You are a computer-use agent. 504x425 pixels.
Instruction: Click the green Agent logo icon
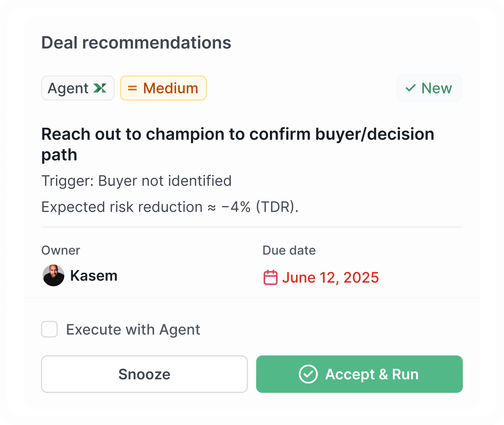pos(100,88)
